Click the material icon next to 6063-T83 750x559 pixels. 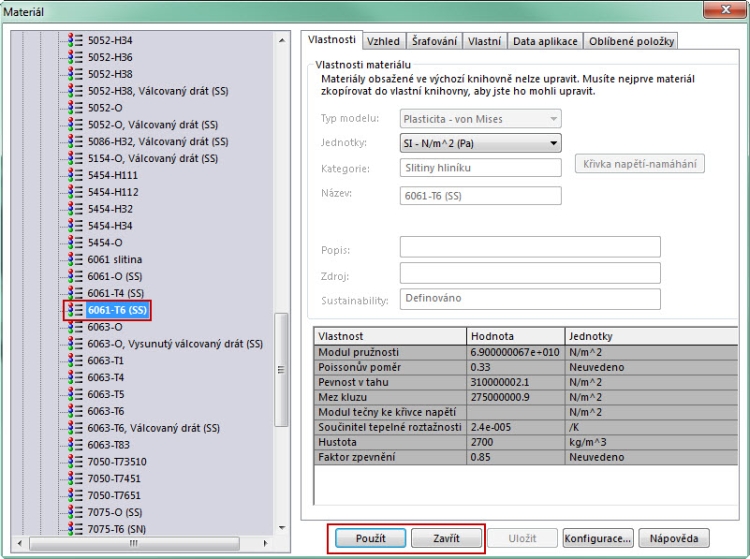point(75,445)
